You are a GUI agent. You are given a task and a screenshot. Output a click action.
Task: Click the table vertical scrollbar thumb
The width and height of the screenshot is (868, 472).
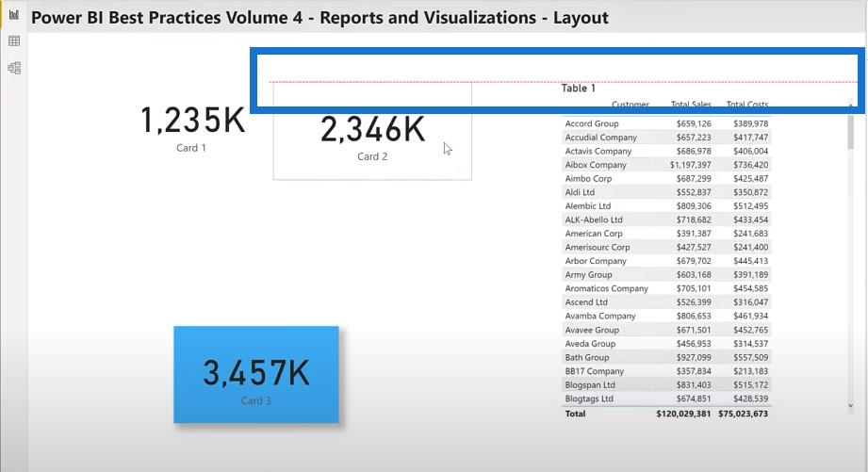pos(850,132)
